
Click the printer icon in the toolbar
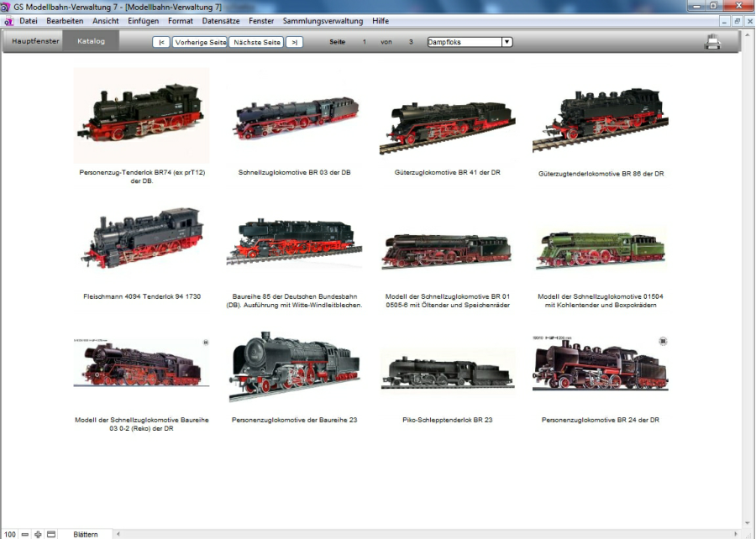tap(712, 42)
